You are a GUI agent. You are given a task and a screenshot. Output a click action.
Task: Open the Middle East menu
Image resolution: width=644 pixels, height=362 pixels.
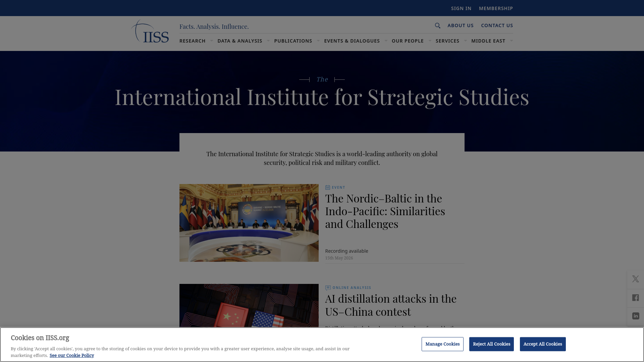[488, 41]
